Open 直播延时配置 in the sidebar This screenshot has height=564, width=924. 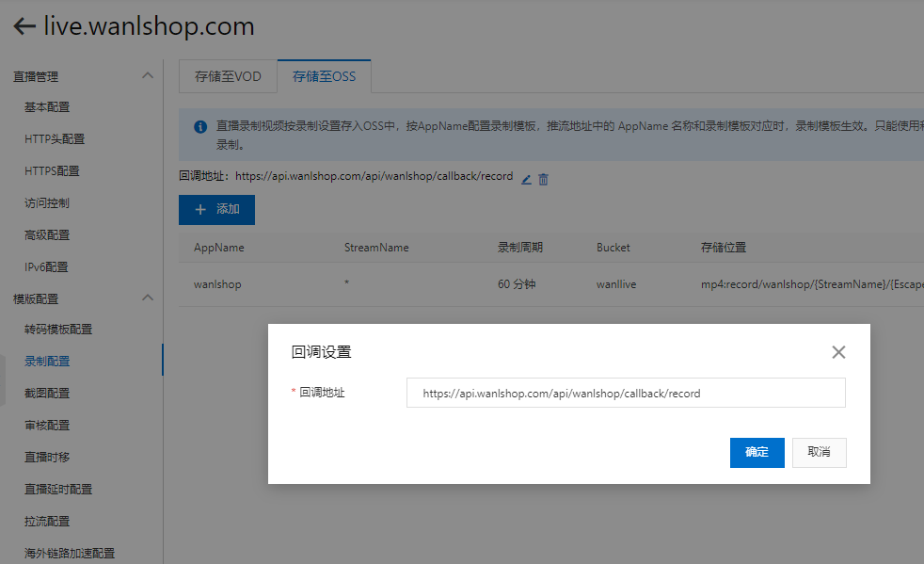[x=58, y=489]
